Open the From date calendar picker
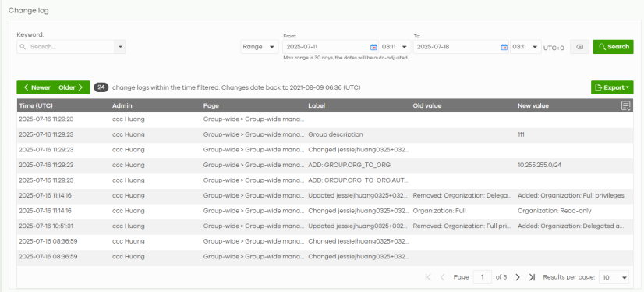Screen dimensions: 644x292 tap(373, 47)
